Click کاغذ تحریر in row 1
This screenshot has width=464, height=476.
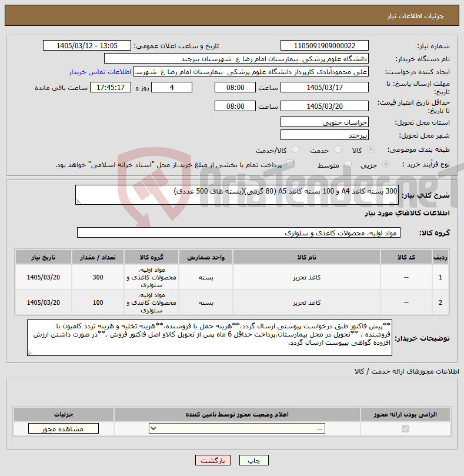tap(306, 277)
